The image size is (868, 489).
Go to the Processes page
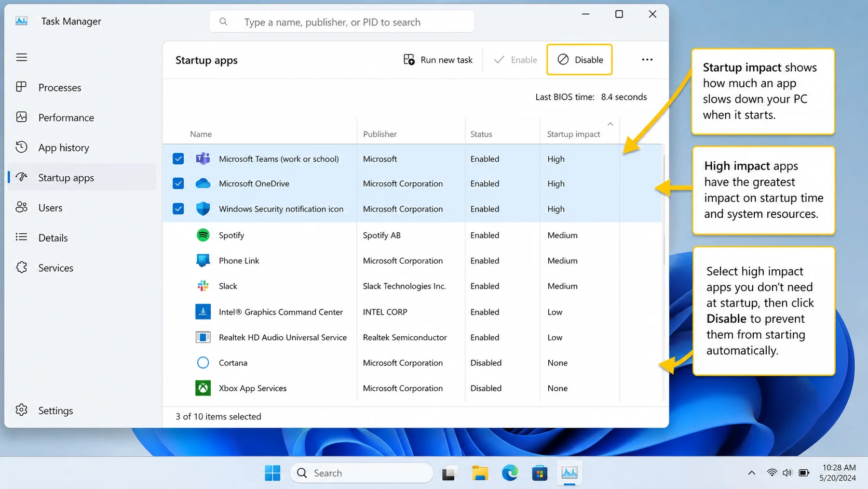click(82, 87)
